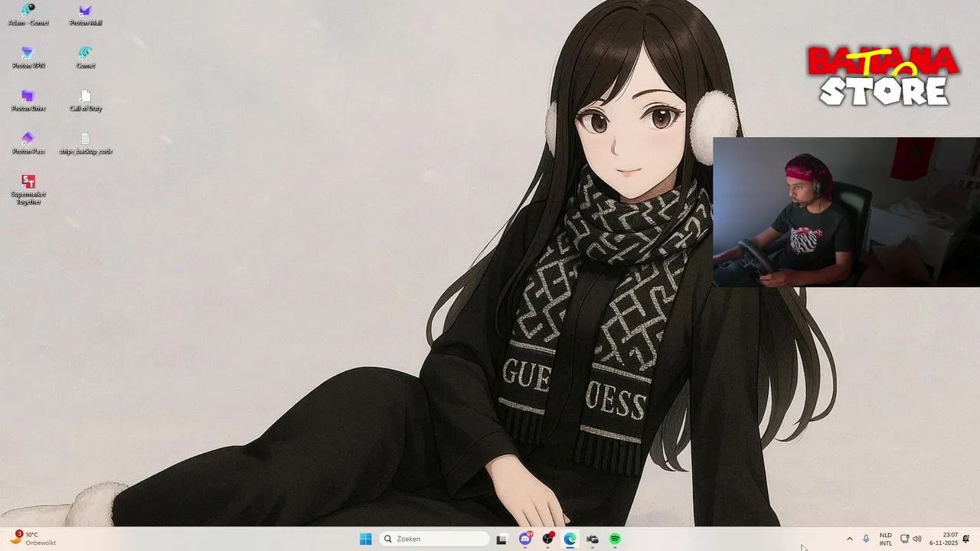Expand the hidden system tray icons chevron
The image size is (980, 551).
click(x=849, y=539)
